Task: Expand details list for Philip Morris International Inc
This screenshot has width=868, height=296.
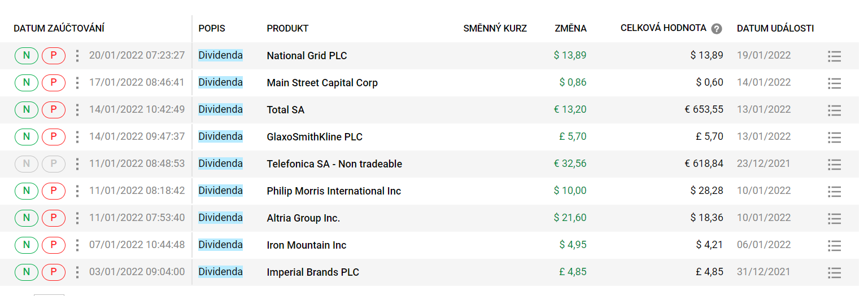Action: click(834, 191)
